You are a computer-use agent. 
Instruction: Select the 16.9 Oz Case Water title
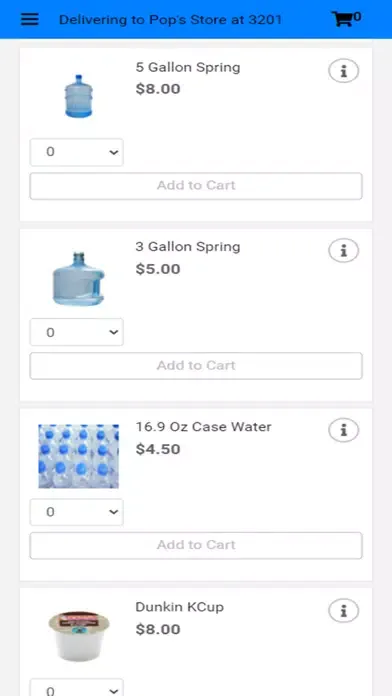(203, 427)
